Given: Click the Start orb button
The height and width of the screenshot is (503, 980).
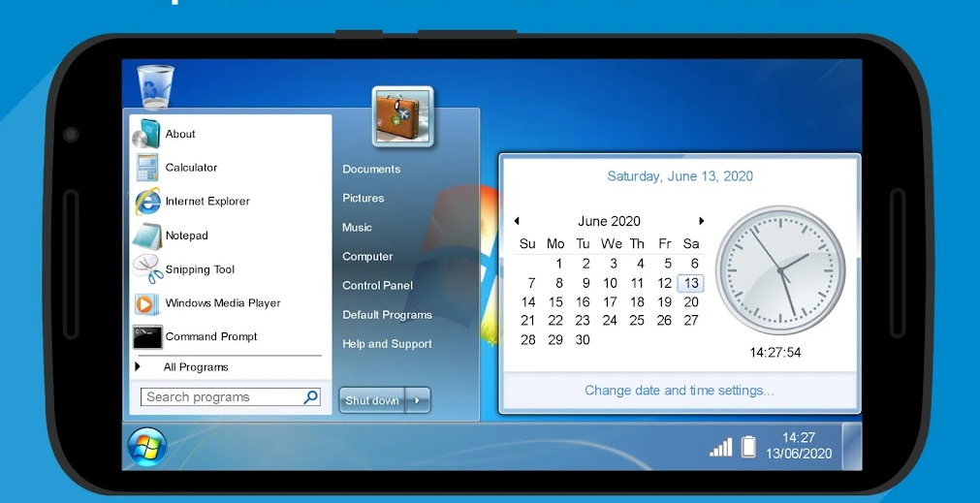Looking at the screenshot, I should pyautogui.click(x=147, y=446).
